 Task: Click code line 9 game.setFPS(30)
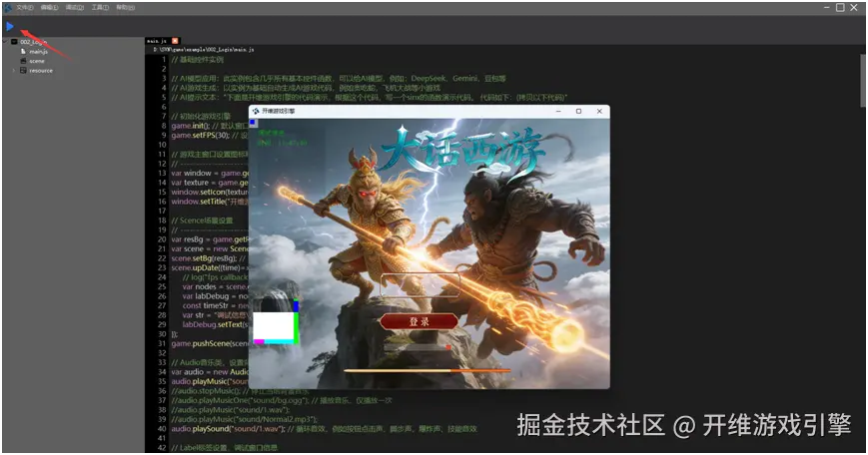[209, 135]
